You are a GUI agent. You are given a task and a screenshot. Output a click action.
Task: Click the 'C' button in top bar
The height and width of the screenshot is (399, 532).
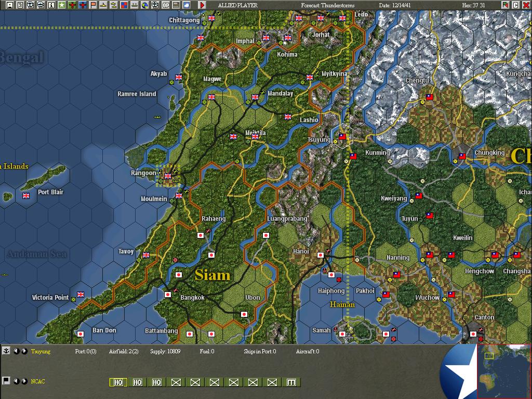tap(515, 5)
